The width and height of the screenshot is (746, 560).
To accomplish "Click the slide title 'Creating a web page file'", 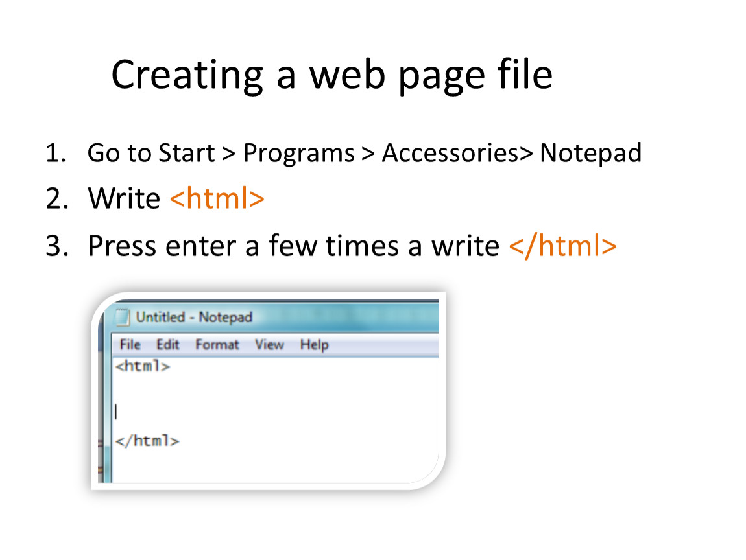I will [332, 75].
